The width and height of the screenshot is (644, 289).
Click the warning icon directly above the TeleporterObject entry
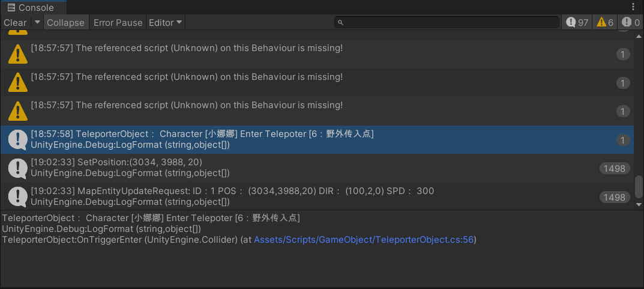[x=18, y=111]
